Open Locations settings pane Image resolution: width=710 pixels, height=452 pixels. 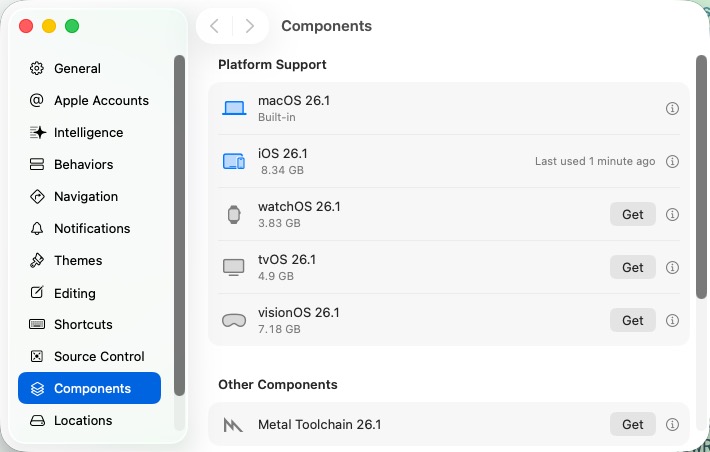pos(83,421)
